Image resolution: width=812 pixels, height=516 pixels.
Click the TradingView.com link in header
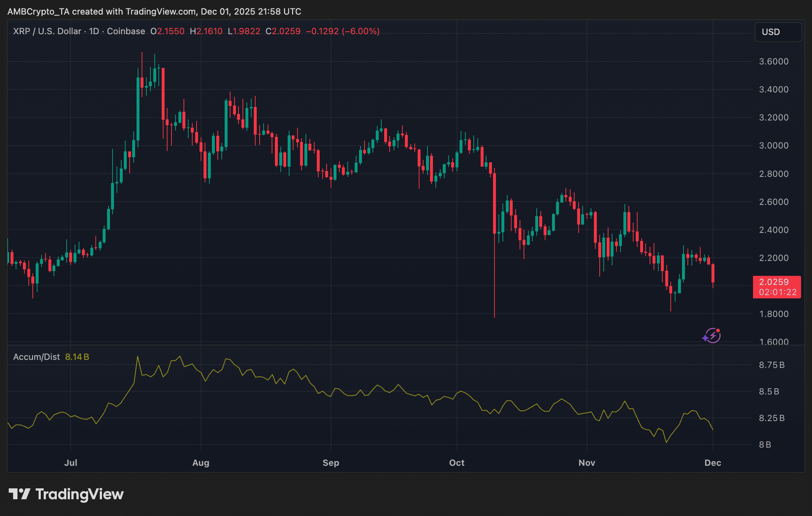[x=160, y=11]
